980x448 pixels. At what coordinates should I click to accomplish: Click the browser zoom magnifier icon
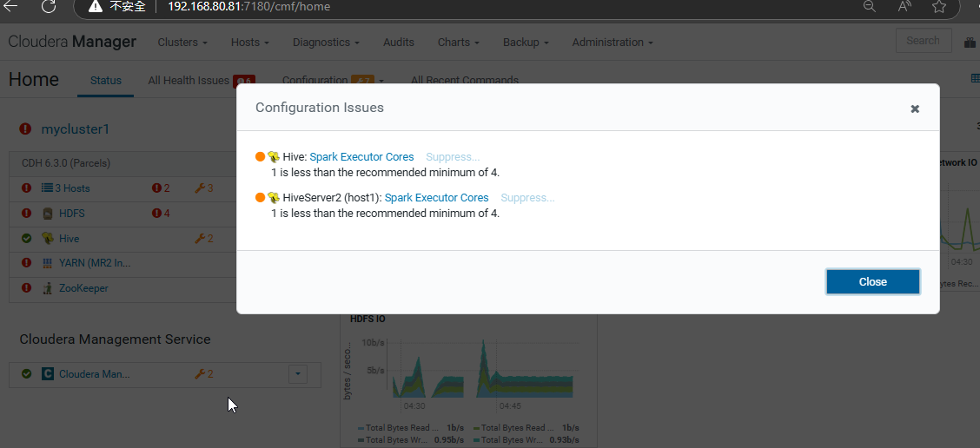click(x=870, y=6)
